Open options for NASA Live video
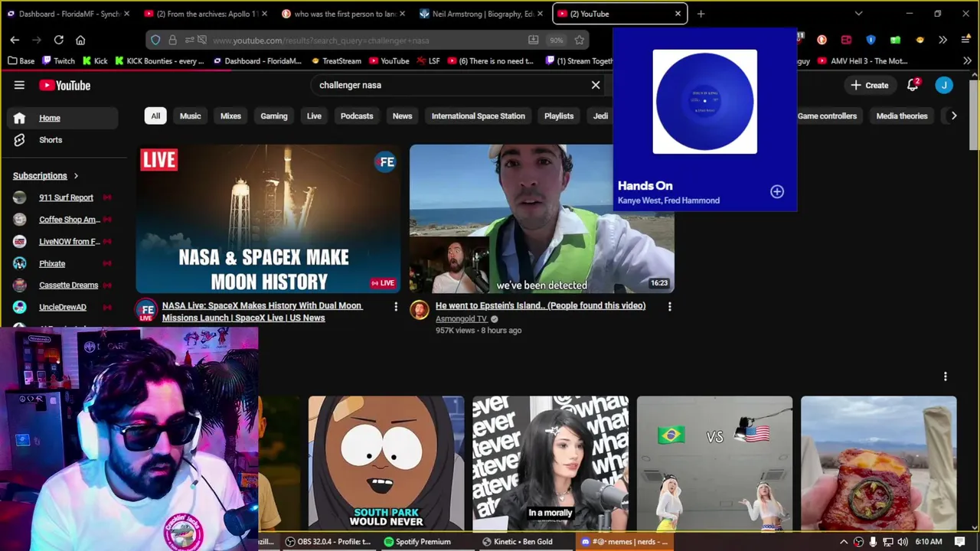This screenshot has height=551, width=980. click(396, 307)
